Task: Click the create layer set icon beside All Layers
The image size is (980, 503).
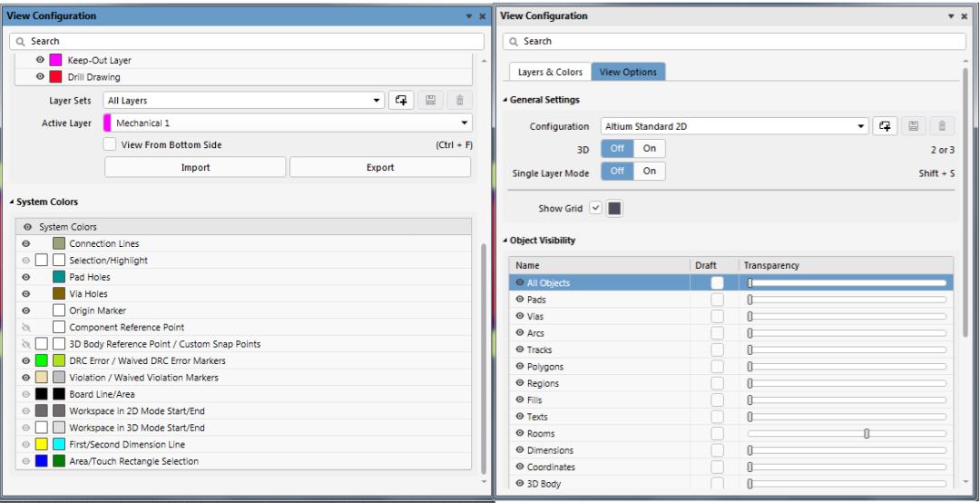Action: (401, 101)
